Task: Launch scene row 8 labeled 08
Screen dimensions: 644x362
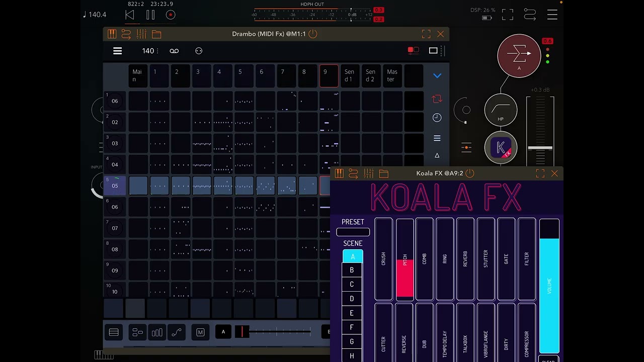Action: [x=115, y=249]
